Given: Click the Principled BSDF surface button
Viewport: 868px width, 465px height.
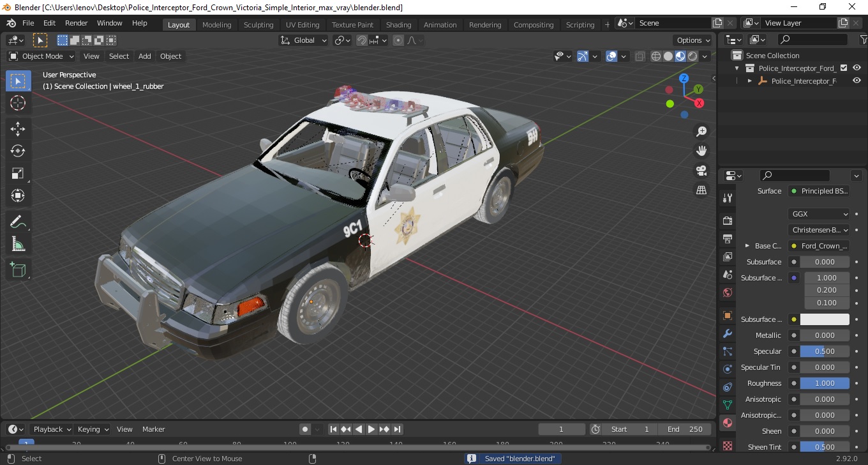Looking at the screenshot, I should click(819, 191).
